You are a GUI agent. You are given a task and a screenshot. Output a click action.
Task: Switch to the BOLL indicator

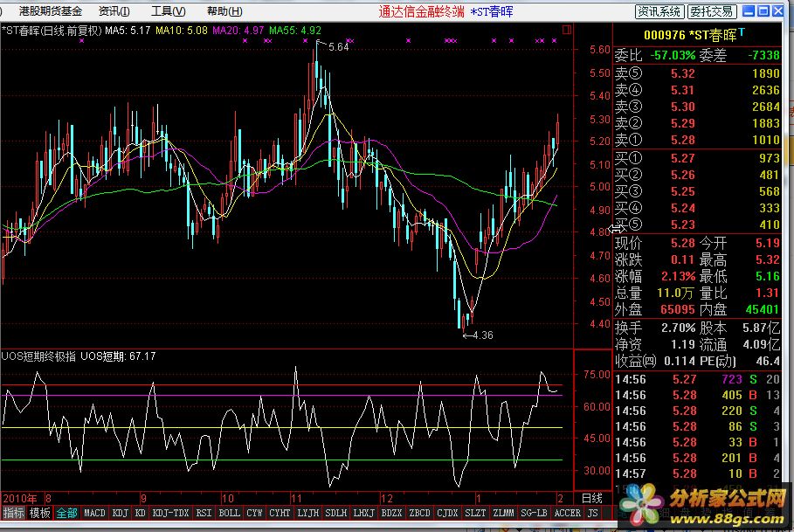tap(230, 513)
